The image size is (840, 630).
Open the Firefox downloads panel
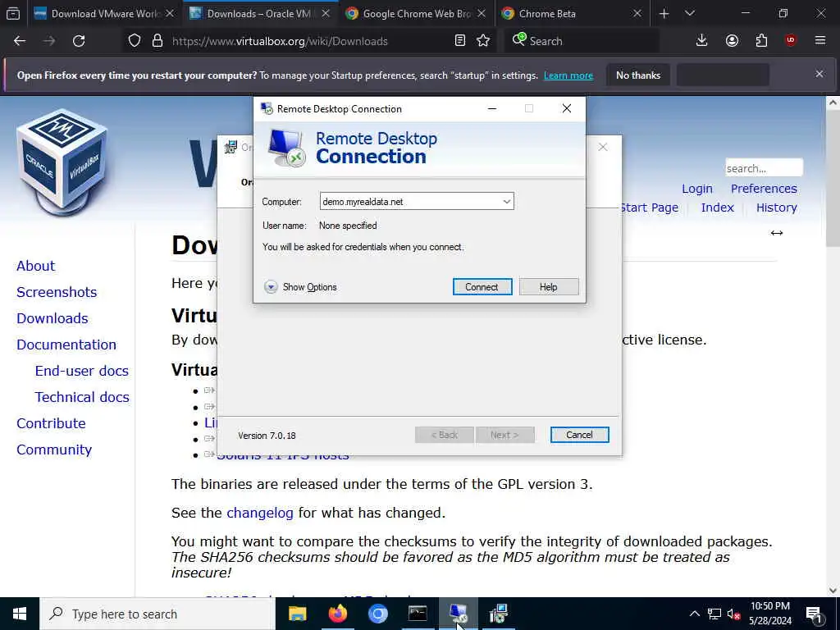point(702,41)
